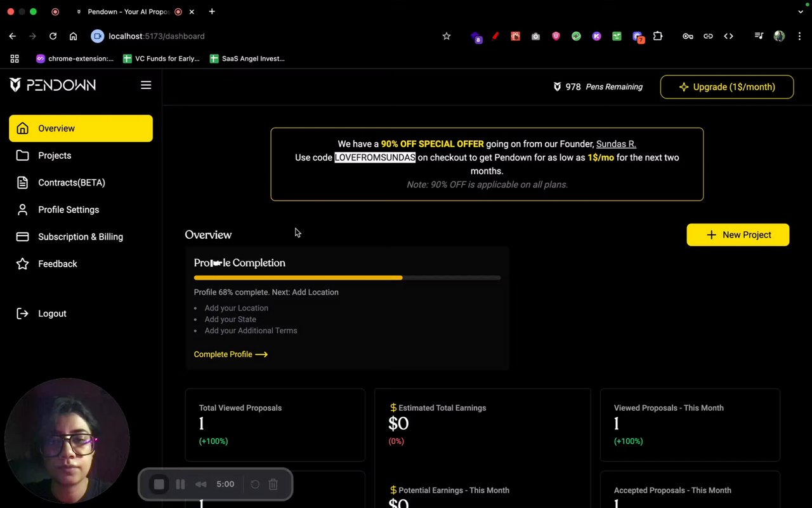Click the Feedback star icon
This screenshot has height=508, width=812.
(x=23, y=264)
